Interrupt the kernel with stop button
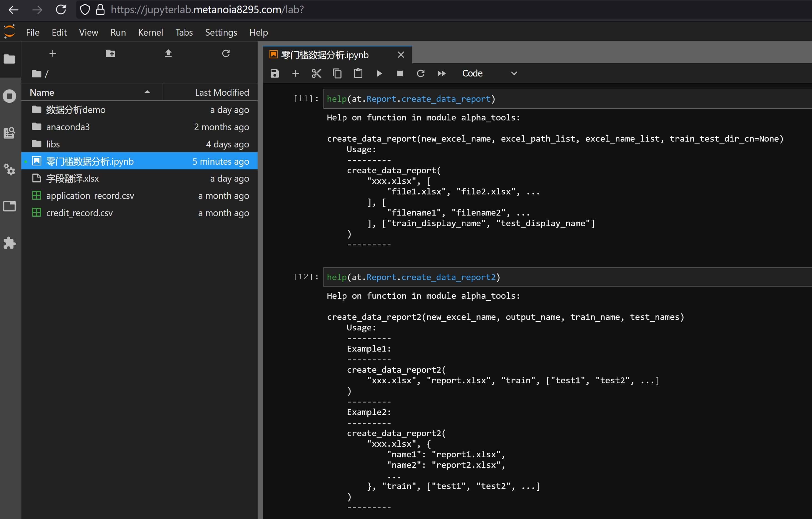 point(400,73)
